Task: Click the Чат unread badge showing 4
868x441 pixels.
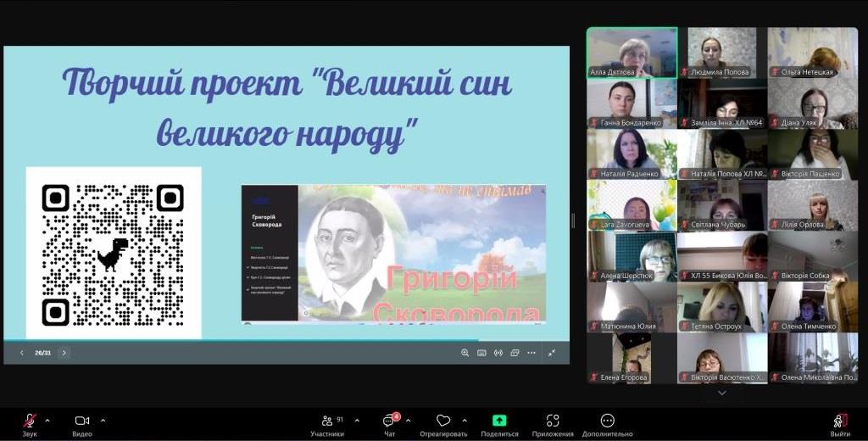Action: click(397, 417)
